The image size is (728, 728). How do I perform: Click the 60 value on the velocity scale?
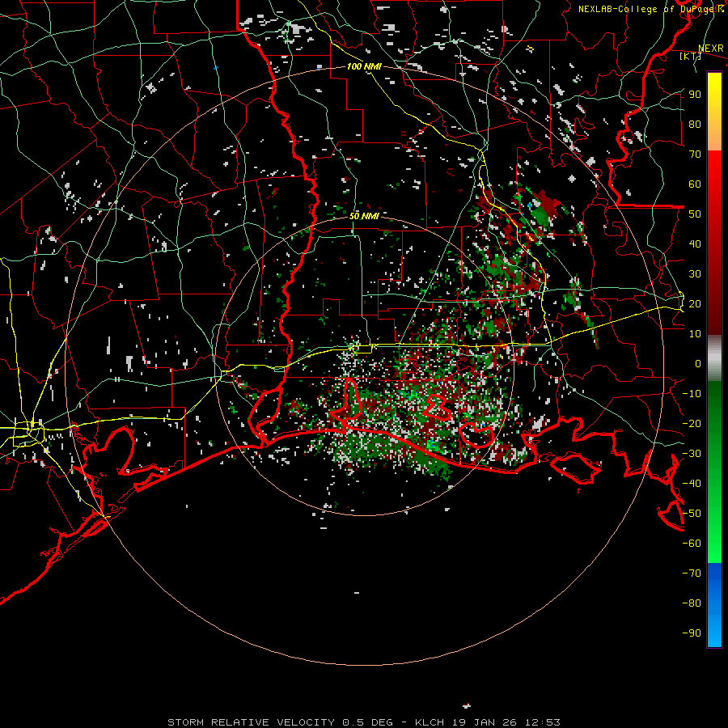(695, 184)
